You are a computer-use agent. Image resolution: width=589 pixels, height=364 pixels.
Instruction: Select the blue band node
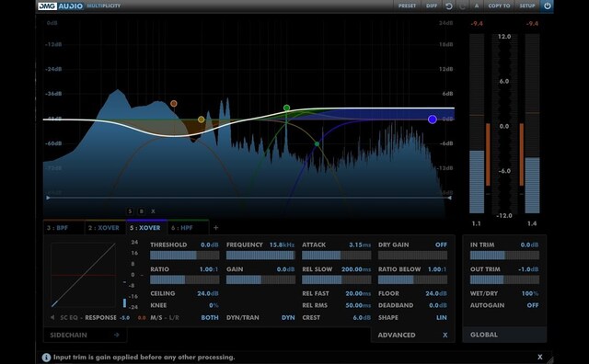point(433,119)
